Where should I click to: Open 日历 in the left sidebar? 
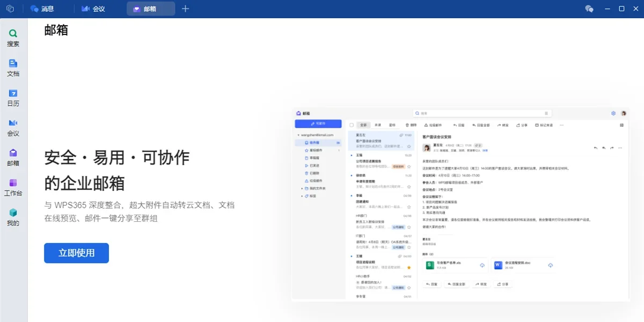pyautogui.click(x=13, y=98)
